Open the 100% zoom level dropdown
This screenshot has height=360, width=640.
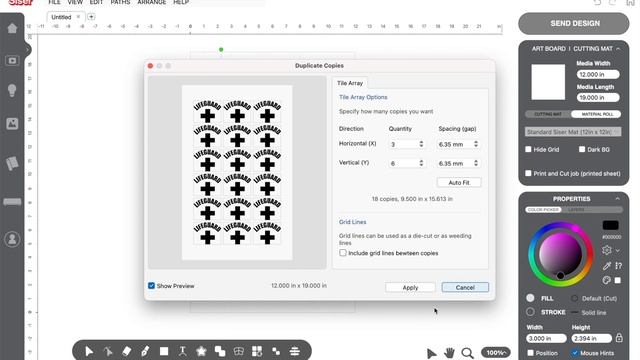(496, 353)
